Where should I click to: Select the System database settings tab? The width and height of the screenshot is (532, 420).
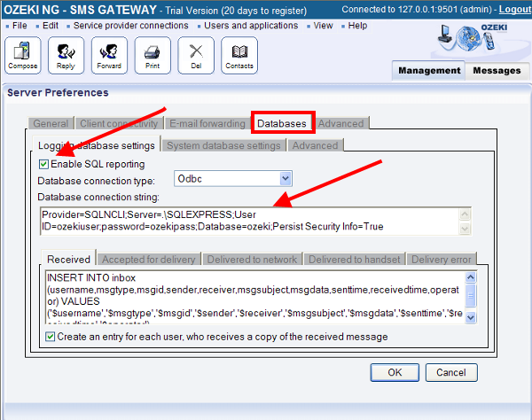223,145
